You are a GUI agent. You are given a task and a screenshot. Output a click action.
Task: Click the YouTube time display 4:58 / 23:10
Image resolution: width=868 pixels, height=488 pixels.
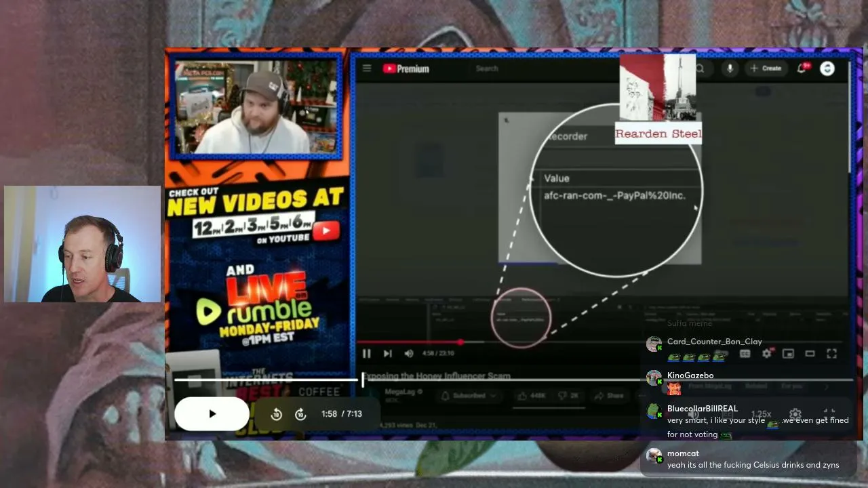pos(438,353)
